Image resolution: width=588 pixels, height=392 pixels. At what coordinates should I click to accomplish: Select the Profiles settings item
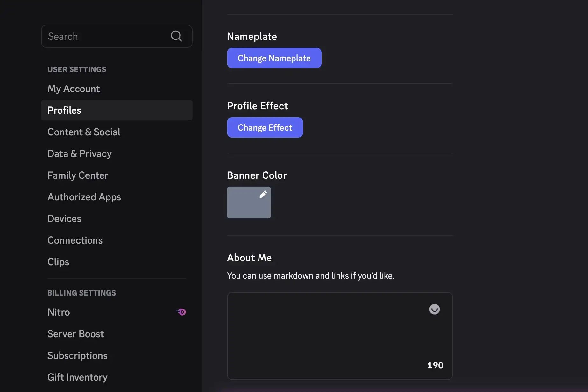(117, 110)
